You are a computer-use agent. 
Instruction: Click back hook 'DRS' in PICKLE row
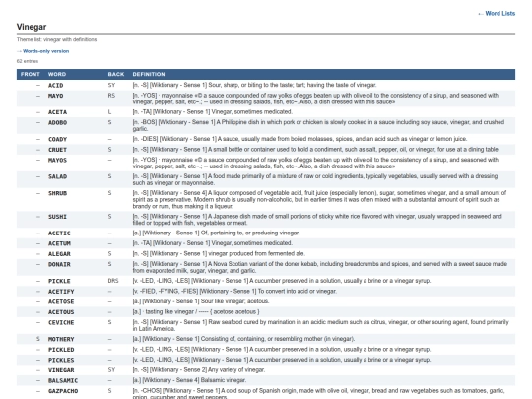113,281
